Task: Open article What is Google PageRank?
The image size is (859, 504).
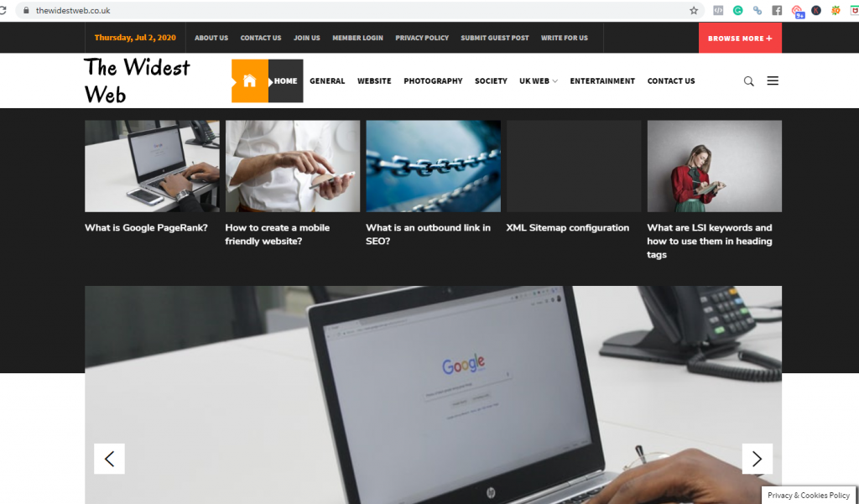Action: click(x=146, y=228)
